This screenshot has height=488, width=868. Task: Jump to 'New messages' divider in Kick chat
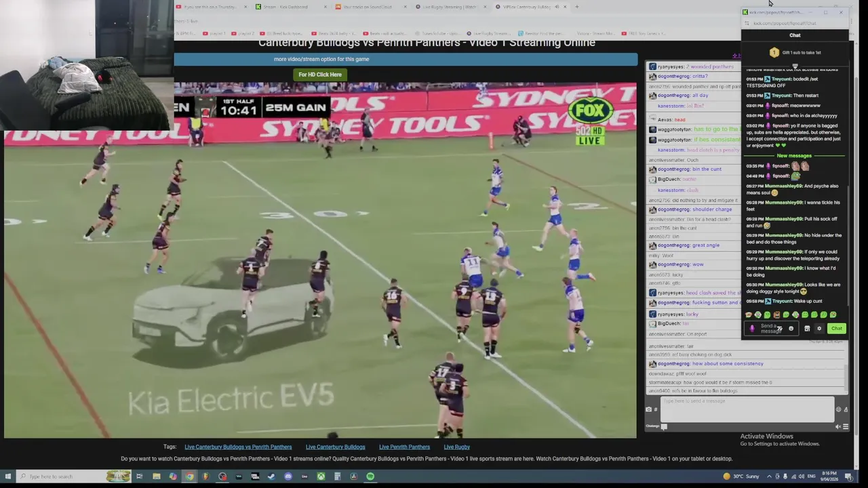794,156
